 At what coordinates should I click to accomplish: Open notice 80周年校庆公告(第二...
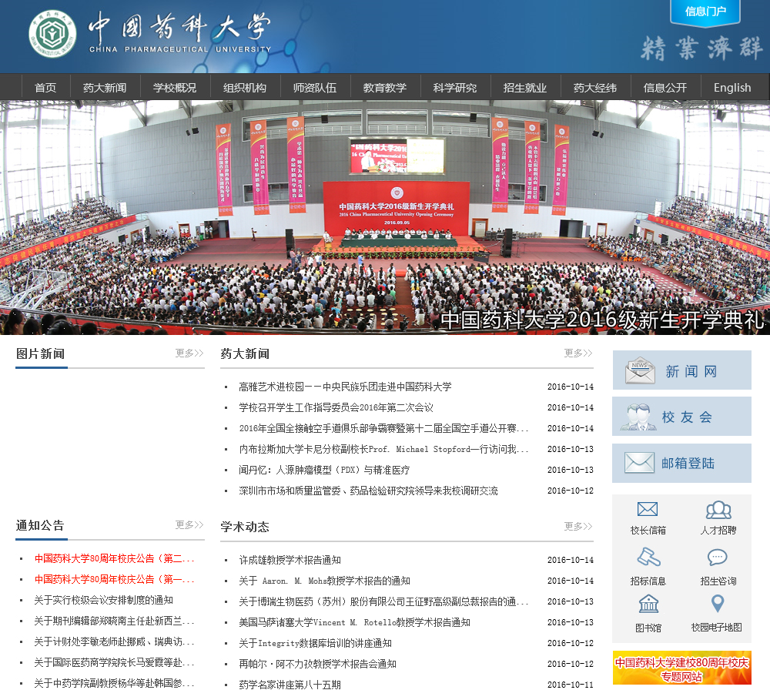pos(115,558)
